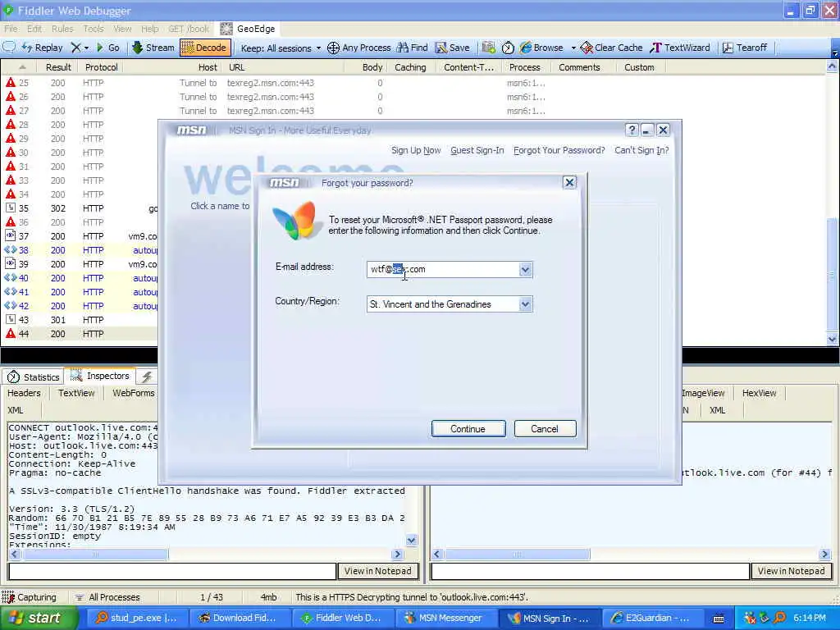The image size is (840, 630).
Task: Open the GeoEdge menu item
Action: point(249,29)
